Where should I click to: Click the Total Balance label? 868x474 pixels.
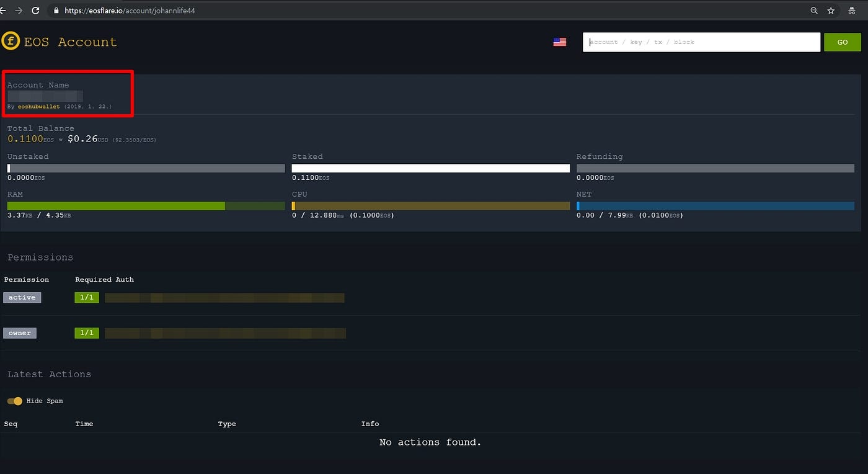pyautogui.click(x=41, y=128)
